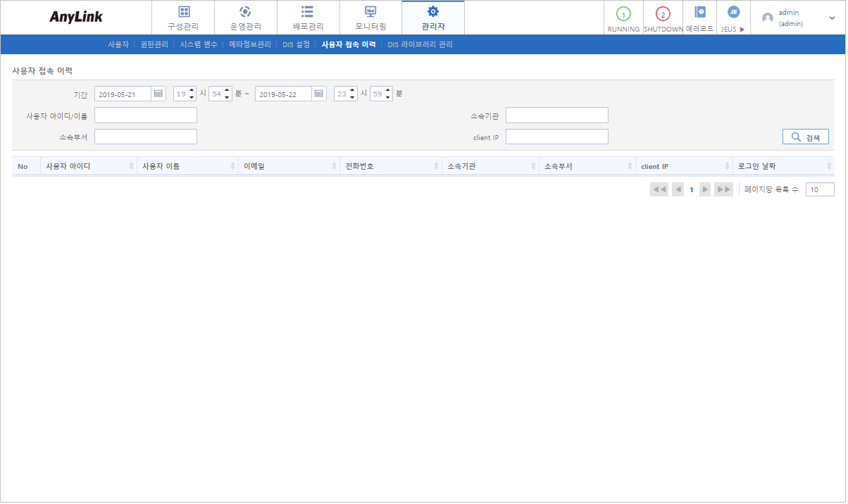Viewport: 848px width, 504px height.
Task: Click the JEUS server icon
Action: (x=733, y=12)
